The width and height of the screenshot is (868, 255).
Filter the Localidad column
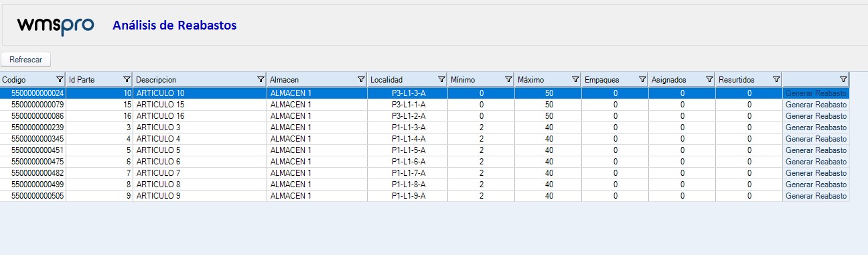[x=441, y=80]
